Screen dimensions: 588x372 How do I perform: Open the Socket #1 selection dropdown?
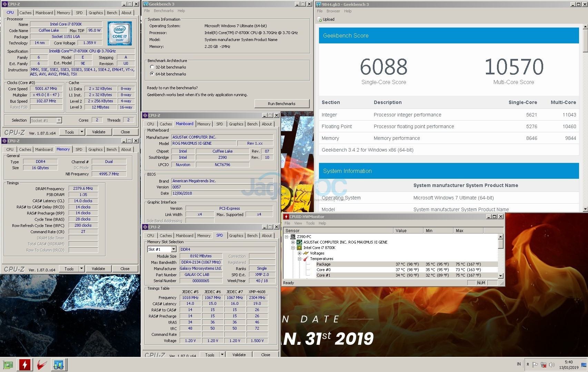(x=59, y=120)
